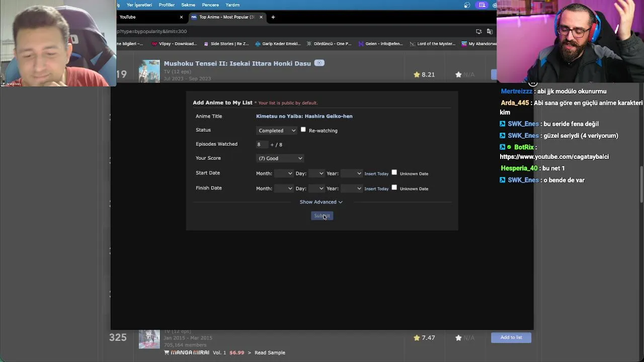Click the install app icon in address bar
Viewport: 644px width, 362px height.
(x=478, y=31)
